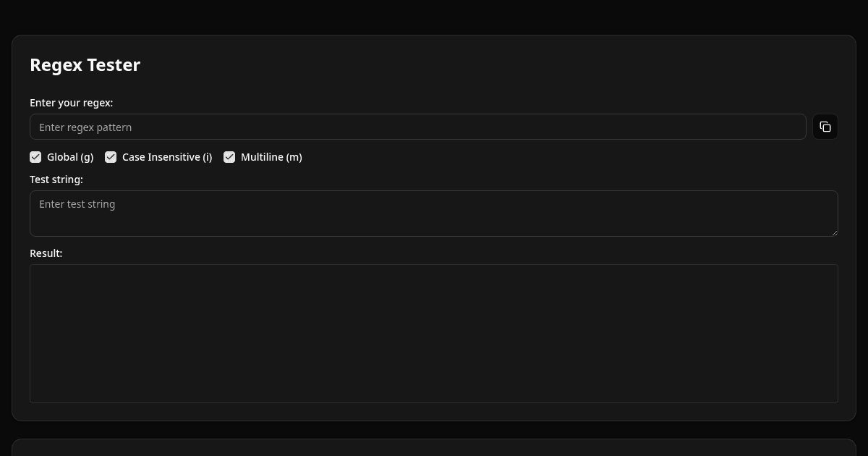Image resolution: width=868 pixels, height=456 pixels.
Task: Click the checkmark icon beside Multiline (m)
Action: click(229, 157)
